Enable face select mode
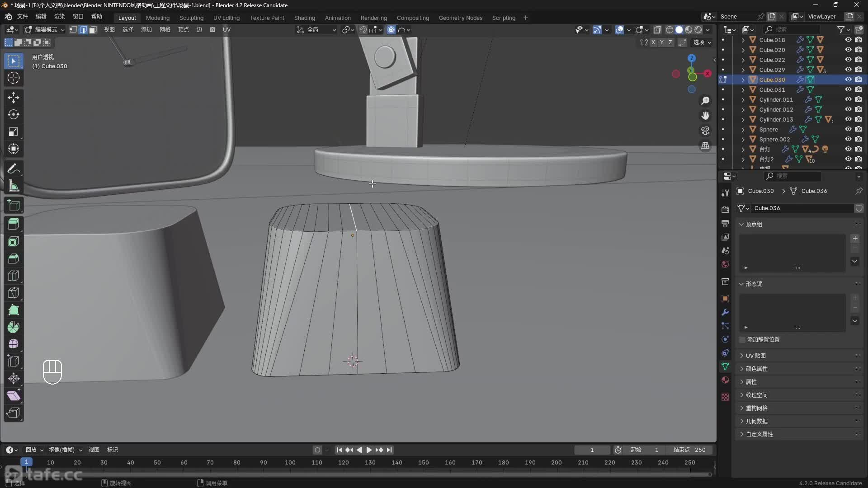The image size is (868, 488). point(93,30)
